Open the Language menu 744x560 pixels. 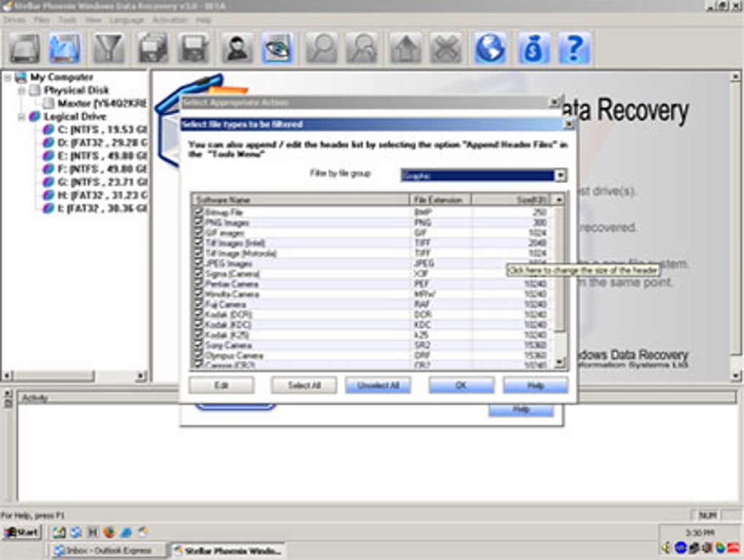point(126,20)
